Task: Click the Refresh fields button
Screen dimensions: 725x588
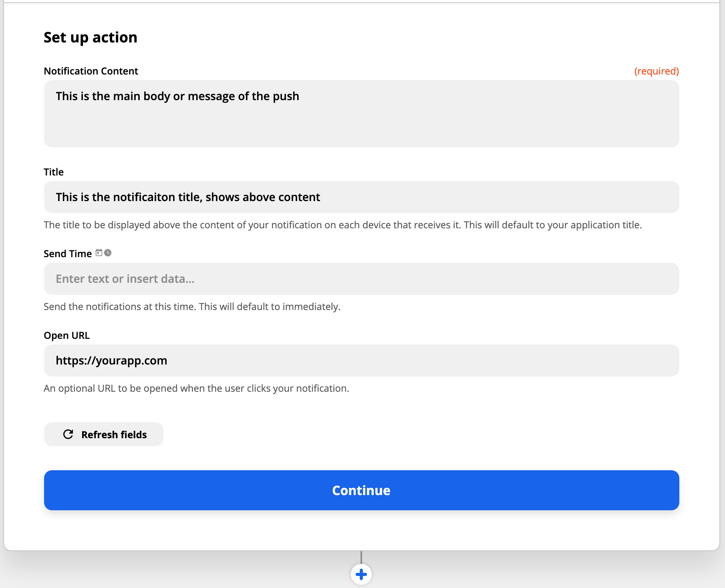Action: click(104, 434)
